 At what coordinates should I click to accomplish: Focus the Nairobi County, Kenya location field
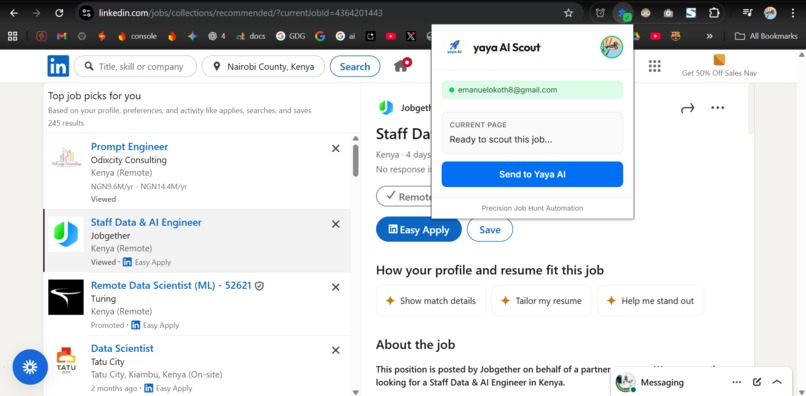coord(263,66)
